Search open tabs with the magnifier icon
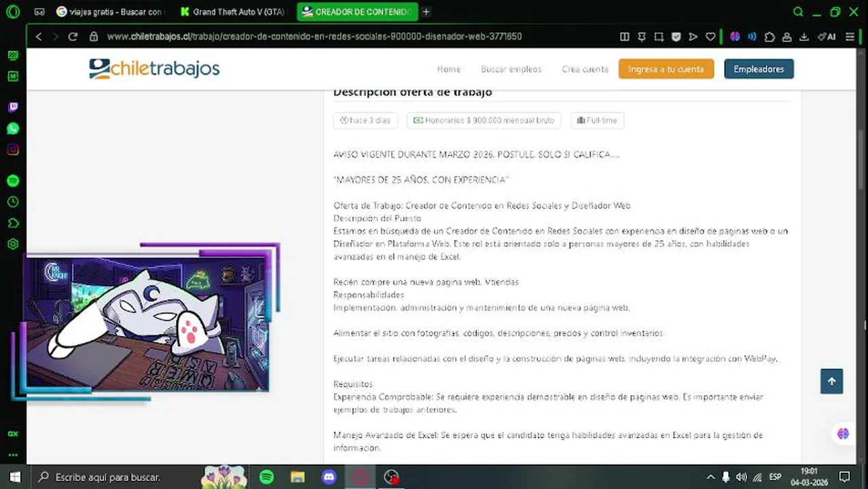This screenshot has height=489, width=868. (799, 12)
